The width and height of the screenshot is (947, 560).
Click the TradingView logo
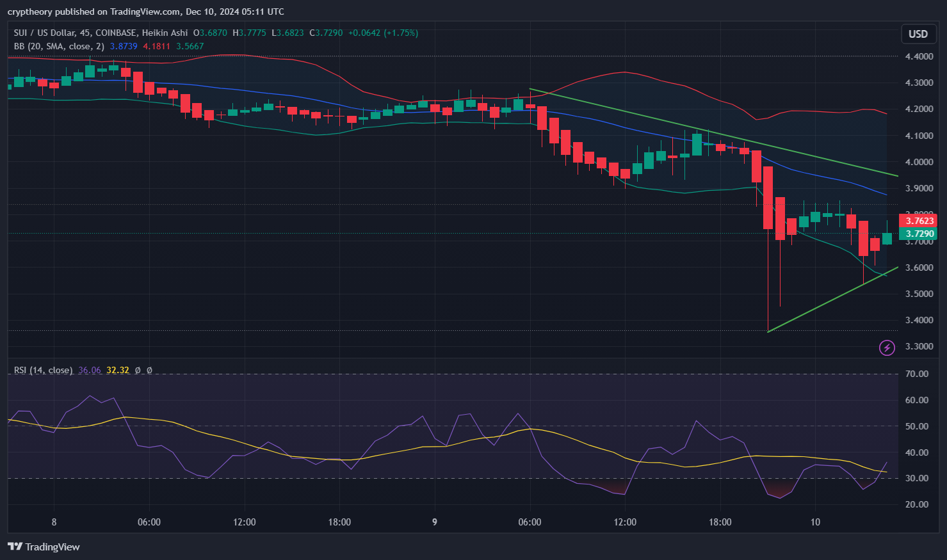pyautogui.click(x=15, y=547)
